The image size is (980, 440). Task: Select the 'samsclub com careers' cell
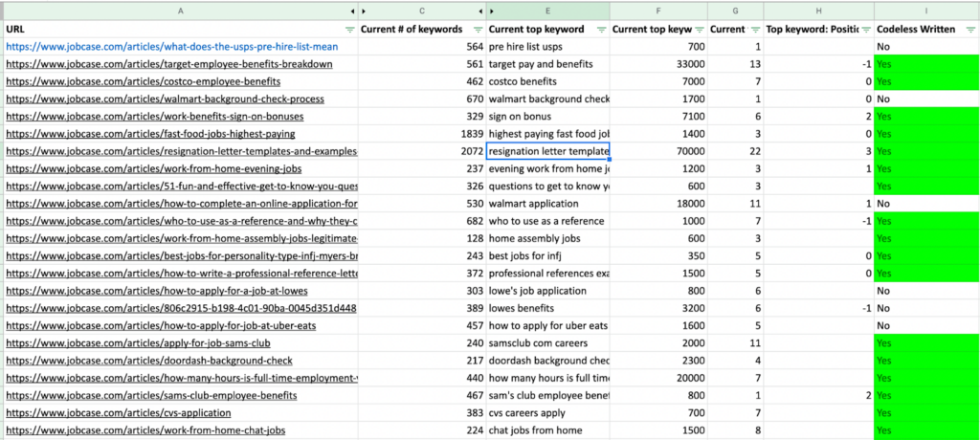click(548, 343)
